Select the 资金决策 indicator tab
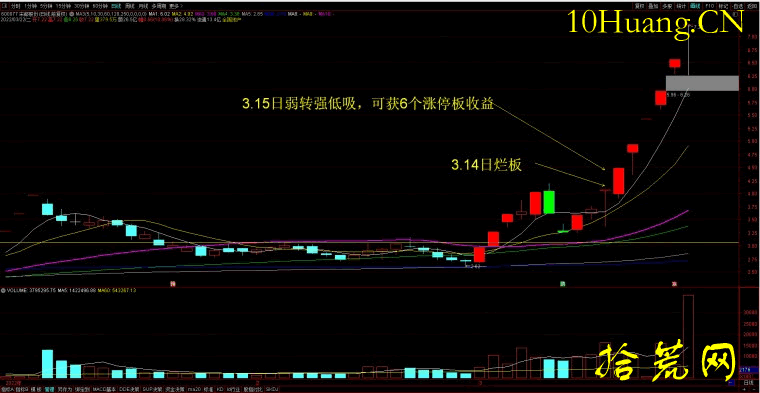This screenshot has height=393, width=760. (x=175, y=389)
